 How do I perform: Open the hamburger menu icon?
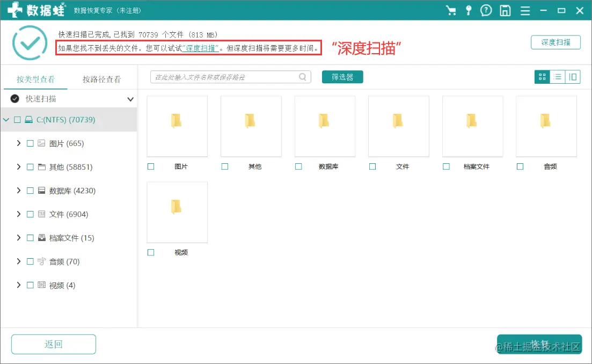point(525,11)
